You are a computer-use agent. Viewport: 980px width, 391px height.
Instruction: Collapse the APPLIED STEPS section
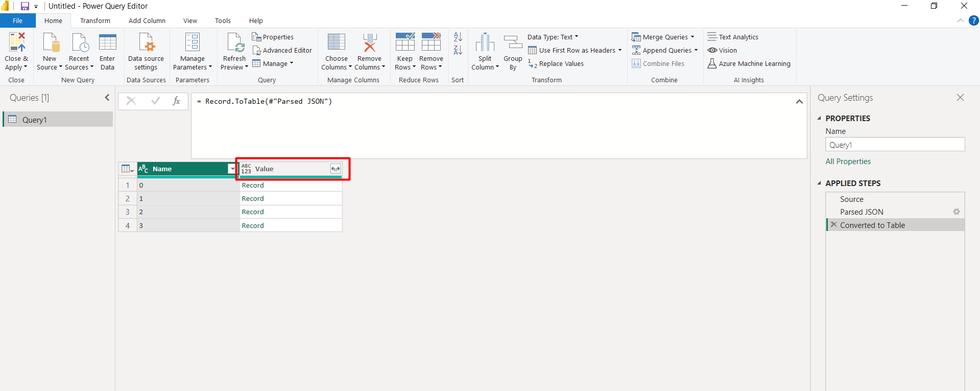(819, 183)
